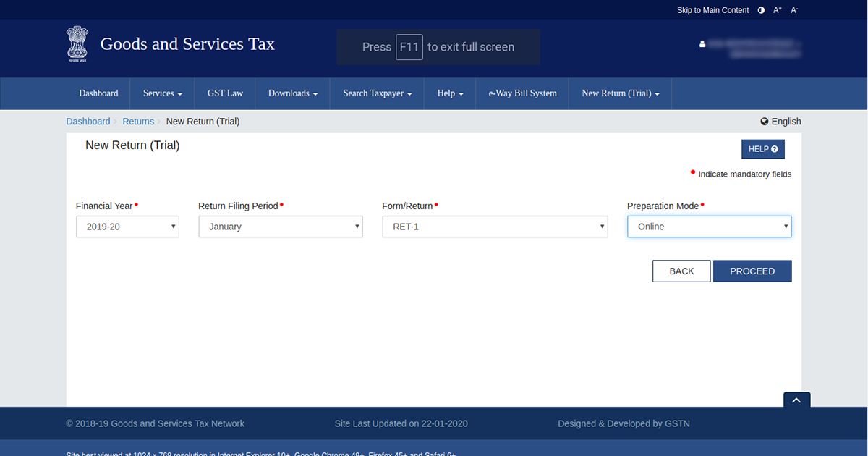The image size is (868, 456).
Task: Follow the Returns breadcrumb link
Action: (x=138, y=122)
